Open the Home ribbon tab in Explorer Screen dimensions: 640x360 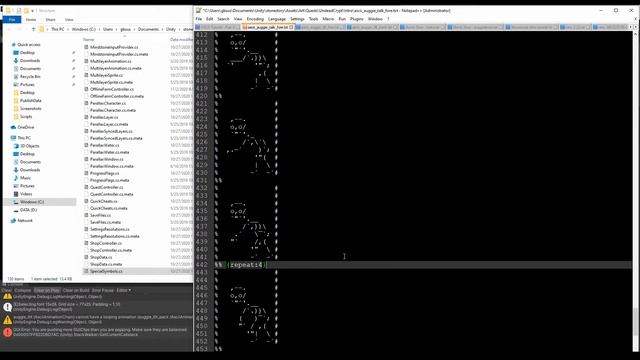point(31,20)
